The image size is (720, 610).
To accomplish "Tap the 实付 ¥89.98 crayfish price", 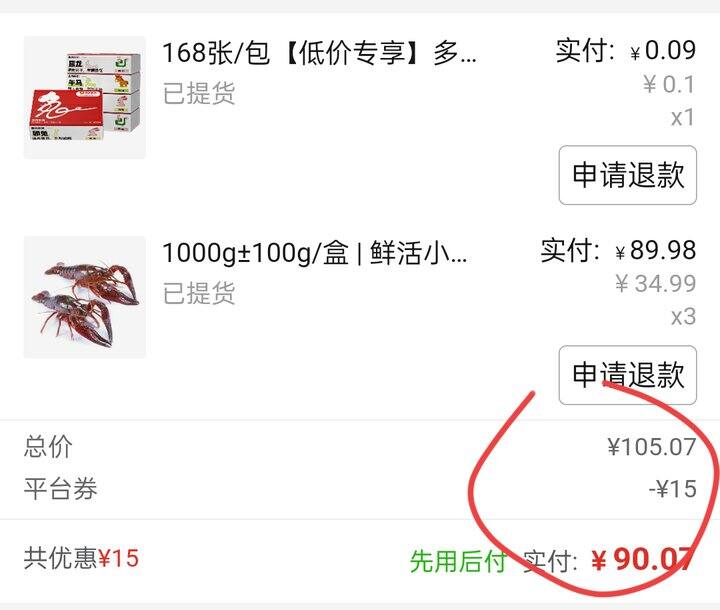I will [x=619, y=250].
